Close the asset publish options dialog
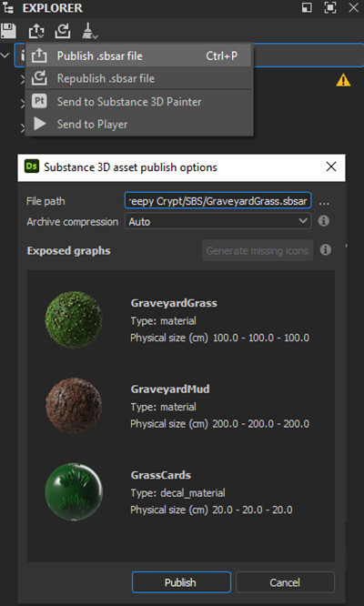The width and height of the screenshot is (364, 606). point(331,167)
